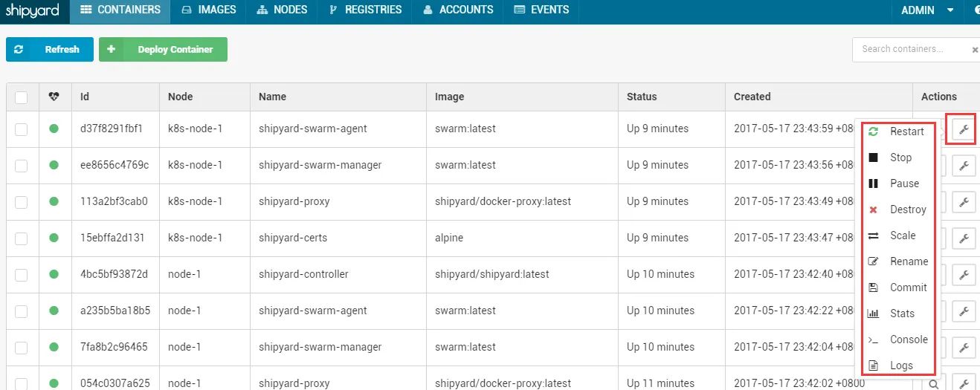Click wrench icon for node-1 shipyard-swarm-agent
The width and height of the screenshot is (980, 390).
point(964,311)
